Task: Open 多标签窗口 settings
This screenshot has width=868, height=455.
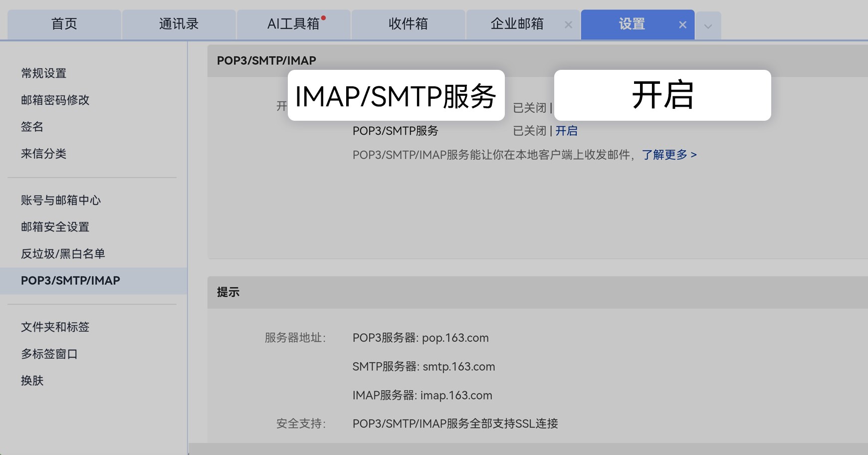Action: click(49, 354)
